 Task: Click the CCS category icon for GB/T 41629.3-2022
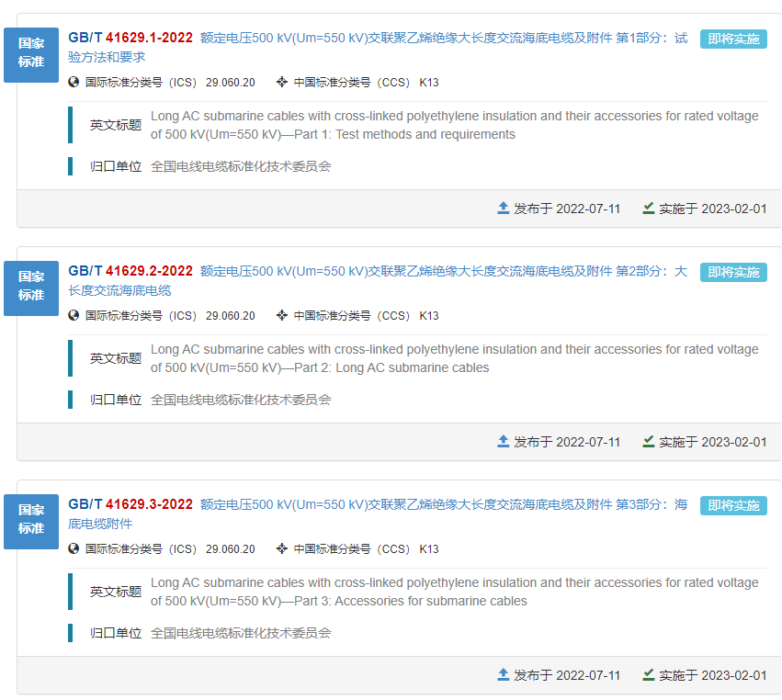point(282,548)
